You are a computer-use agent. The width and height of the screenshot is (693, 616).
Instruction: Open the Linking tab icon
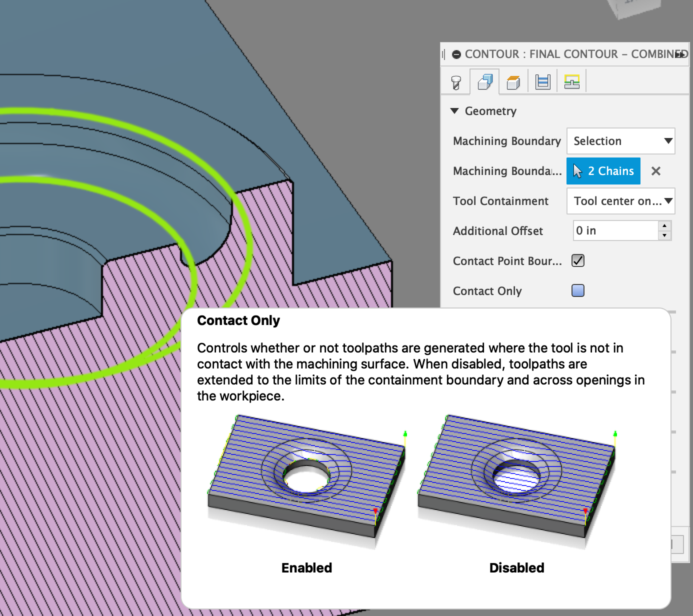point(571,80)
